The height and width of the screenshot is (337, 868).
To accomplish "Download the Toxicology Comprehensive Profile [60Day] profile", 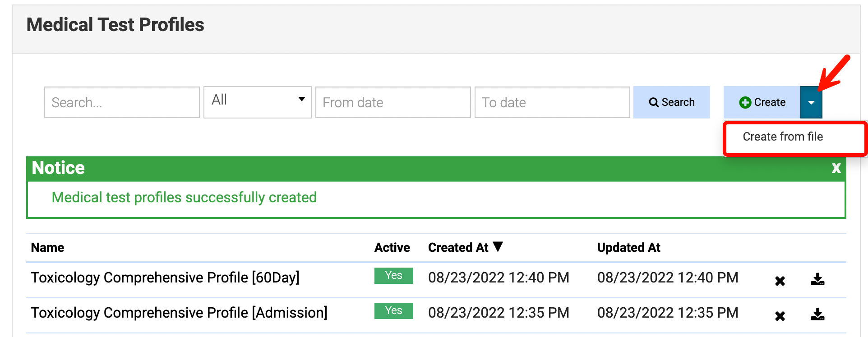I will tap(817, 280).
